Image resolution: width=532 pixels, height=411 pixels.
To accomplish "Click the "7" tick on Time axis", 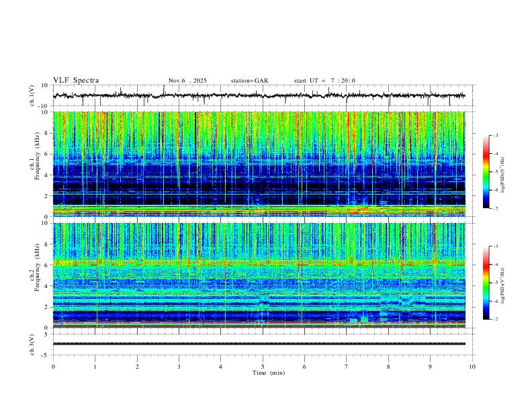I will pos(347,367).
